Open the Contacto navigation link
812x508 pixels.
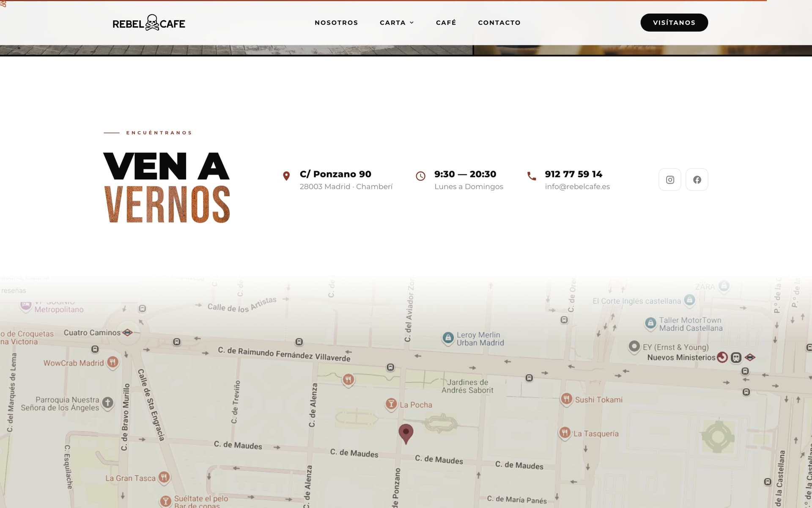point(499,23)
